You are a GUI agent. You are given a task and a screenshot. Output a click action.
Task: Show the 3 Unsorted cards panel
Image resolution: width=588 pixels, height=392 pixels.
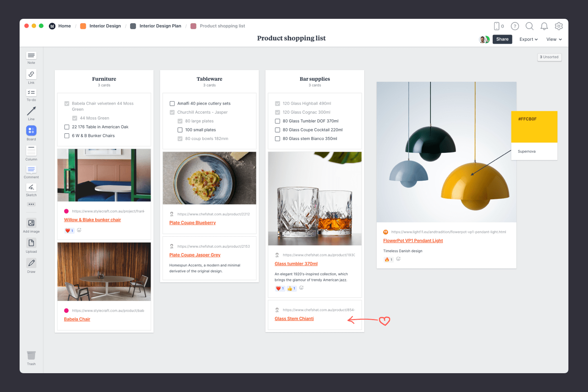[x=549, y=57]
